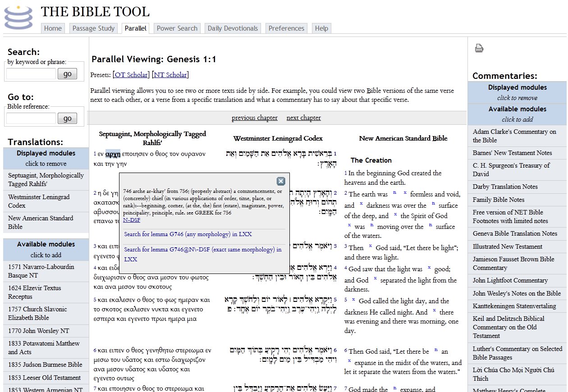Add Geneva Bible Translation Notes
The width and height of the screenshot is (568, 392).
[x=517, y=234]
